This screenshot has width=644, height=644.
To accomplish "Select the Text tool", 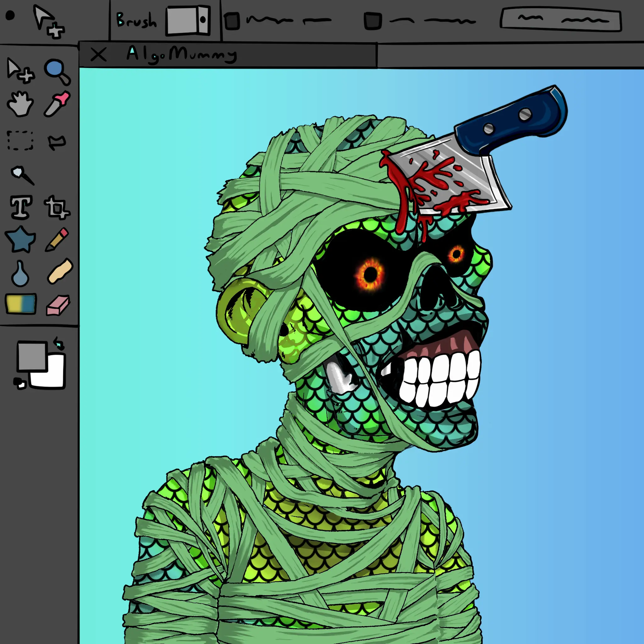I will pos(21,207).
